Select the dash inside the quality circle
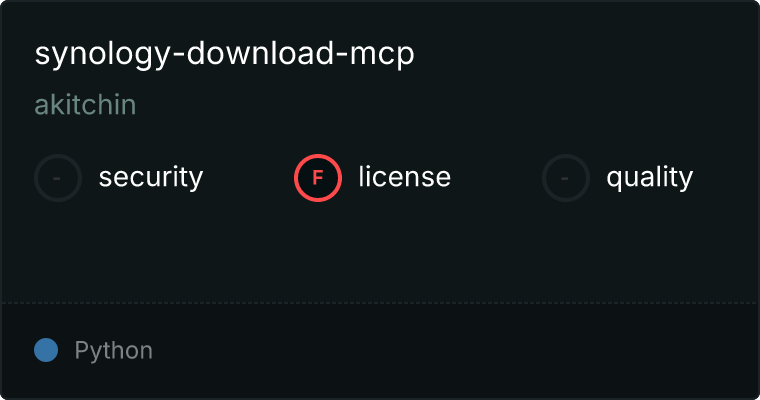Image resolution: width=760 pixels, height=400 pixels. 565,178
